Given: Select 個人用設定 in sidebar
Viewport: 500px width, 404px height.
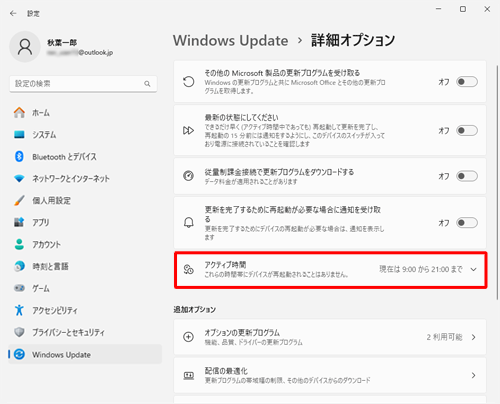Looking at the screenshot, I should click(x=85, y=200).
